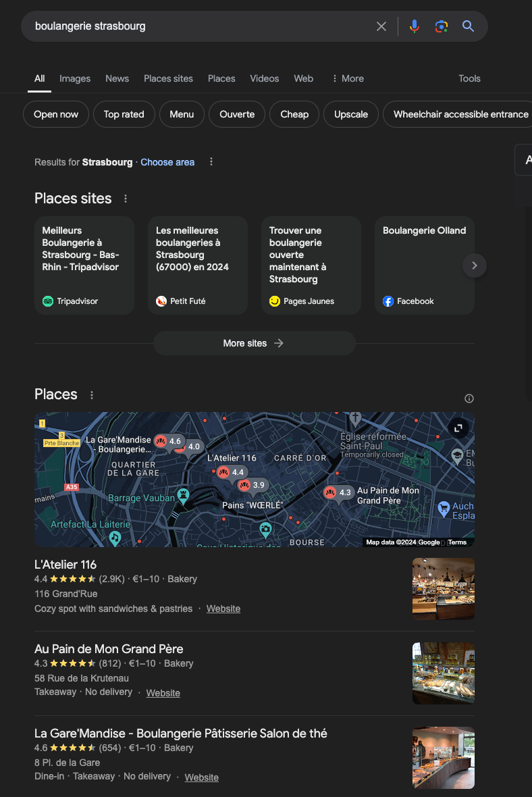Click Au Pain de Mon Grand Père title
This screenshot has width=532, height=797.
click(x=109, y=648)
